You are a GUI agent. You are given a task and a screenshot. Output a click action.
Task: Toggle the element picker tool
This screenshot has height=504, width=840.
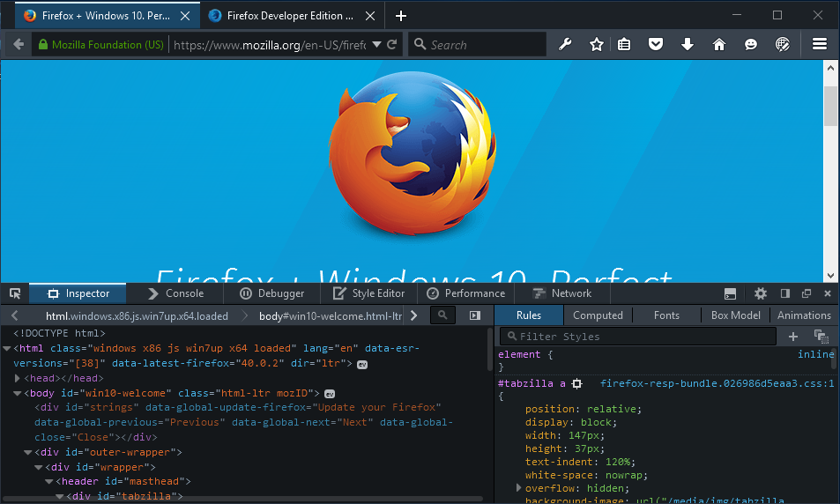(15, 293)
